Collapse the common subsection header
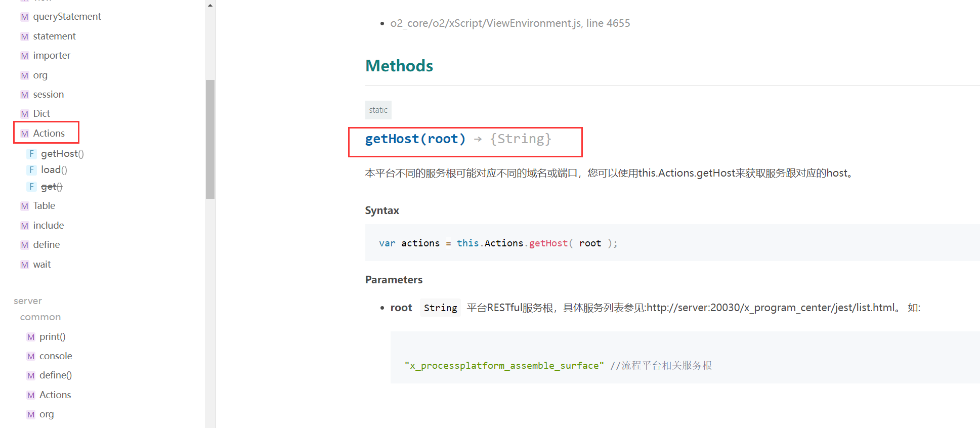The height and width of the screenshot is (428, 980). click(x=40, y=317)
